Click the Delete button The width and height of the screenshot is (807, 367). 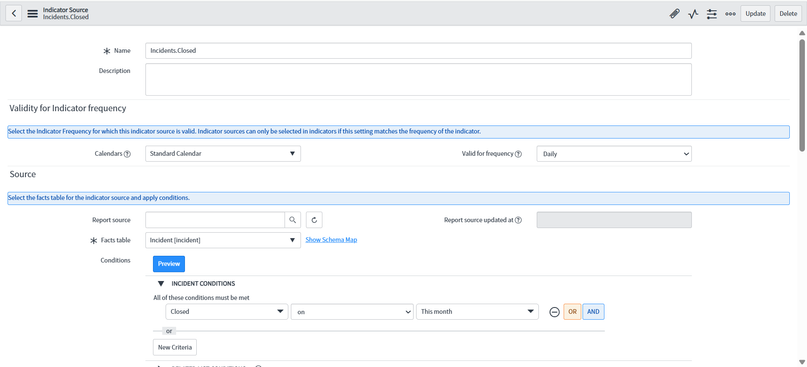[788, 14]
